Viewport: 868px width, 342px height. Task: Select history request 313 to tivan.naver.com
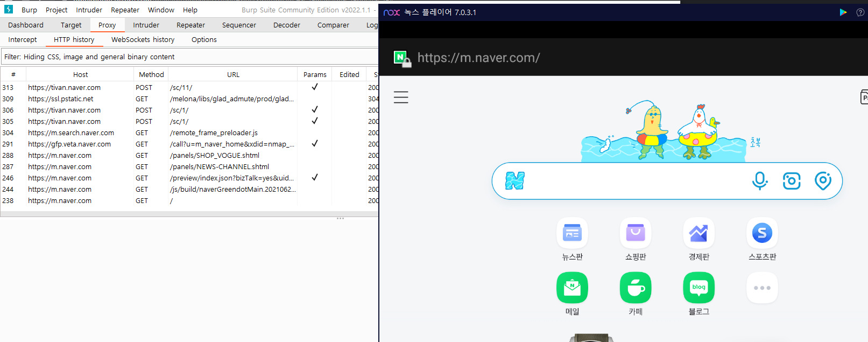click(x=189, y=87)
